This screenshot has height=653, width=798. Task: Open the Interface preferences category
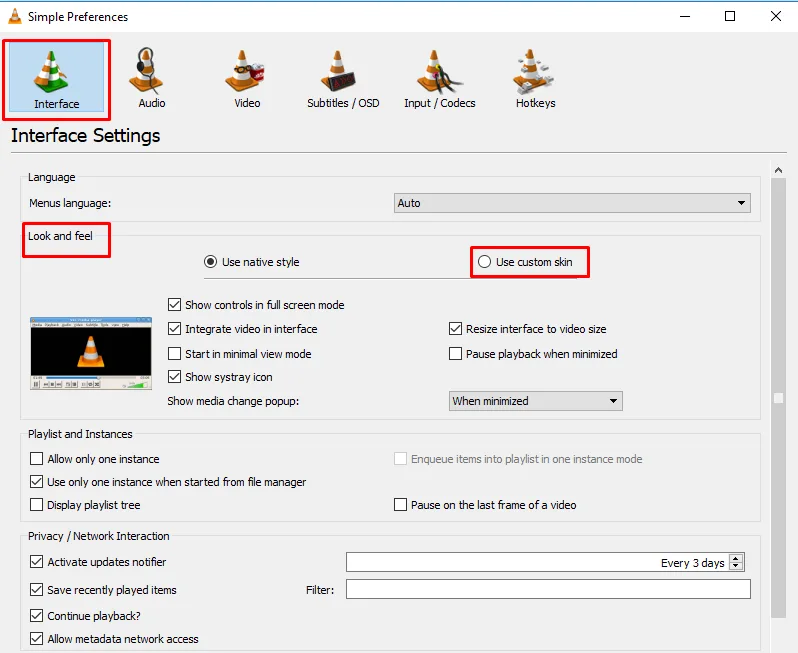click(56, 78)
